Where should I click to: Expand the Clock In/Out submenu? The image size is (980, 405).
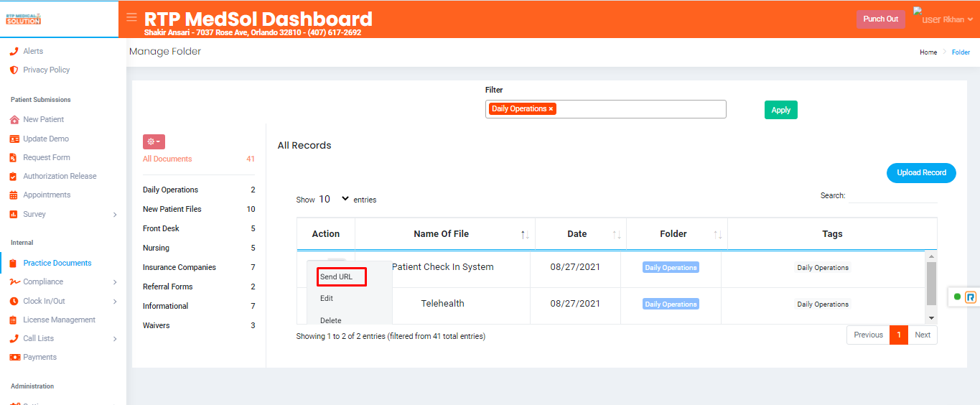coord(115,301)
